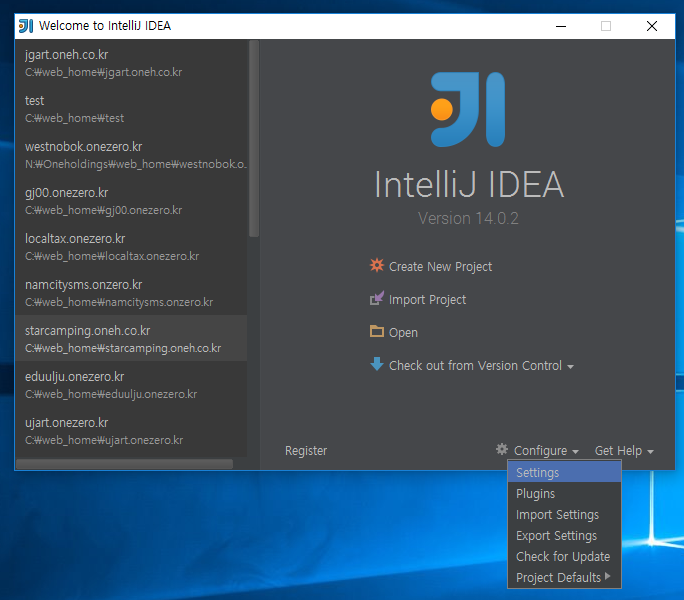The height and width of the screenshot is (600, 684).
Task: Open recent project namcitysms.onzero.kr
Action: coord(131,293)
